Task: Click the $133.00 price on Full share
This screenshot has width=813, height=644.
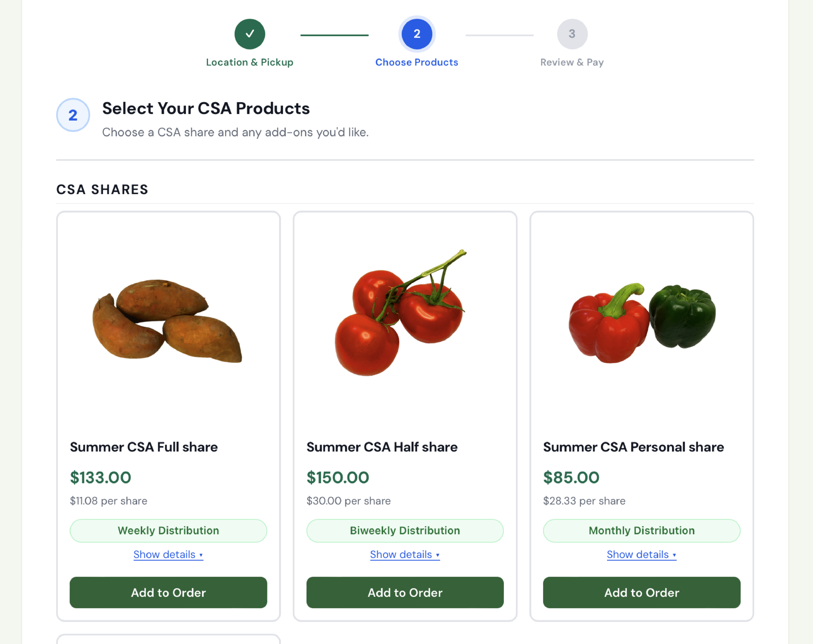Action: click(x=100, y=477)
